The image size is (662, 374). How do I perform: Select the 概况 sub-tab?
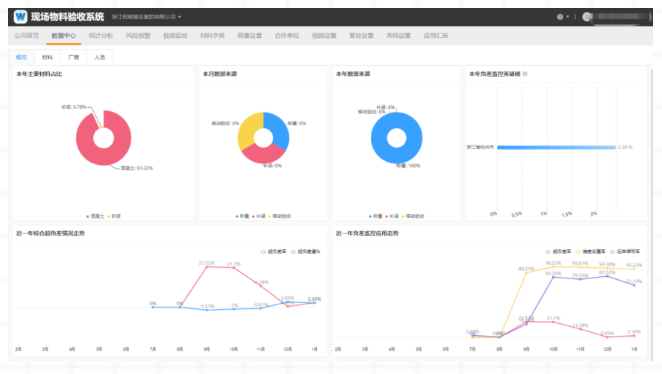tap(22, 57)
